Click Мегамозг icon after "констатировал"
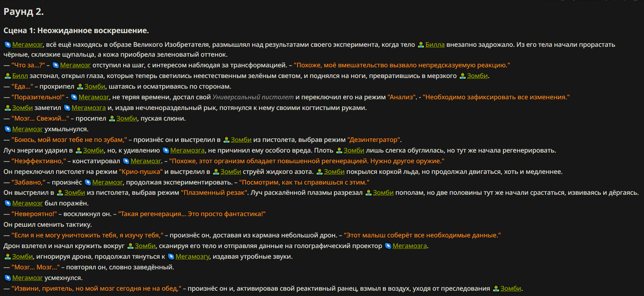Image resolution: width=644 pixels, height=296 pixels. pyautogui.click(x=126, y=161)
